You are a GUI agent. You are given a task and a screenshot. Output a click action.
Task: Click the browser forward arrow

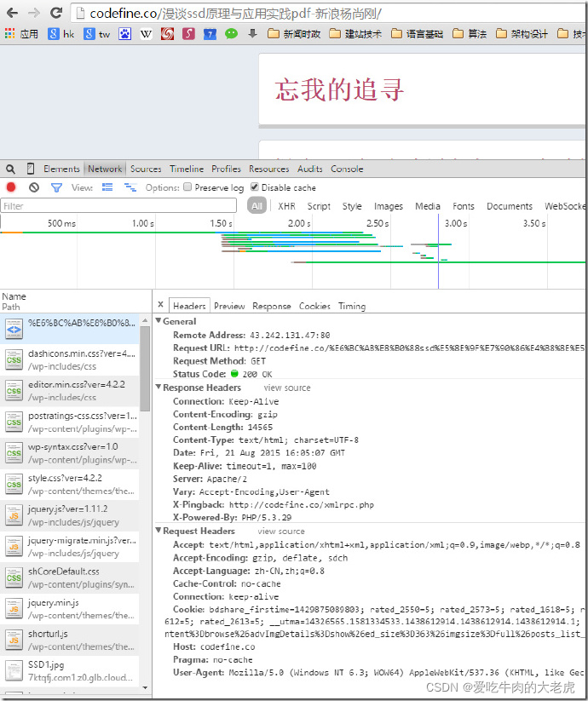pyautogui.click(x=34, y=13)
